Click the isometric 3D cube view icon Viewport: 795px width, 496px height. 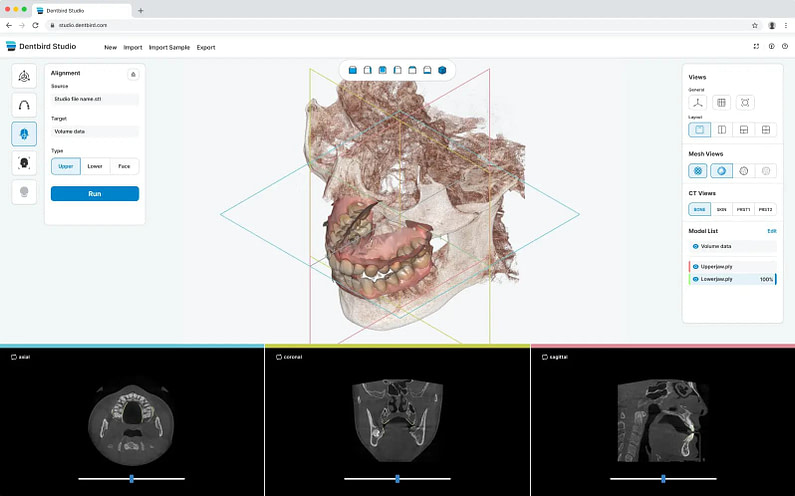coord(442,70)
